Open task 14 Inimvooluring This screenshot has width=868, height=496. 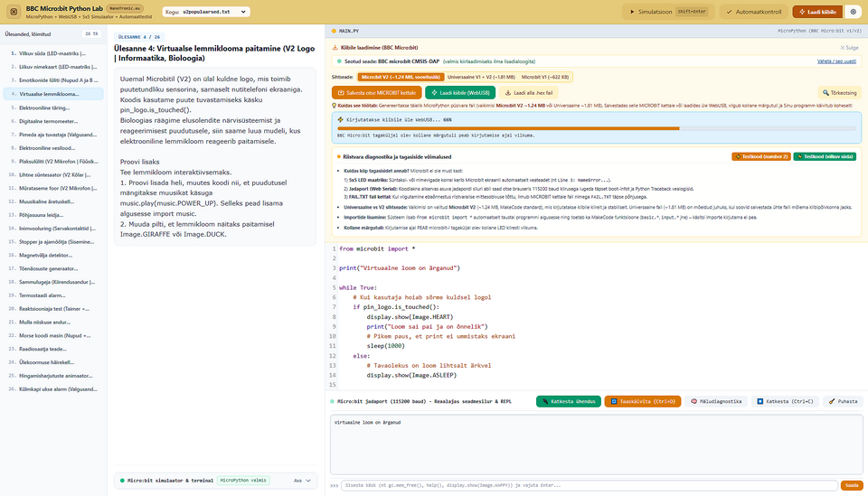[x=53, y=229]
